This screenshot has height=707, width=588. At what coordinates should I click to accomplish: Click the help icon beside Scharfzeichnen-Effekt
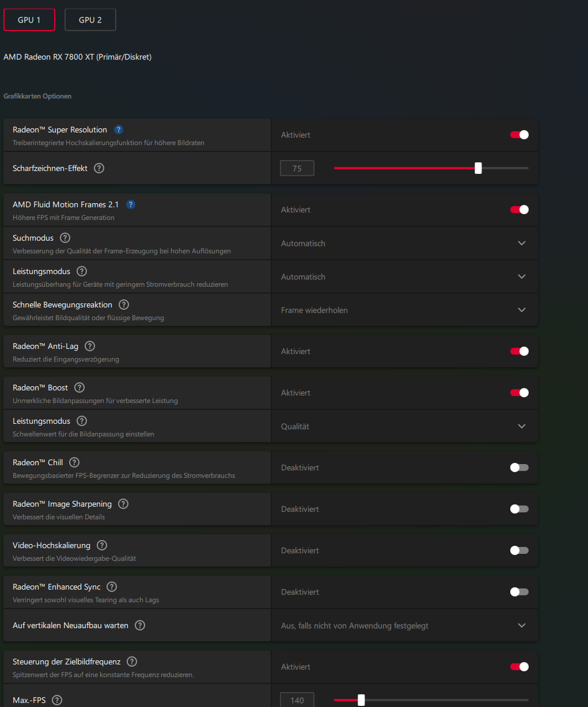pyautogui.click(x=99, y=169)
